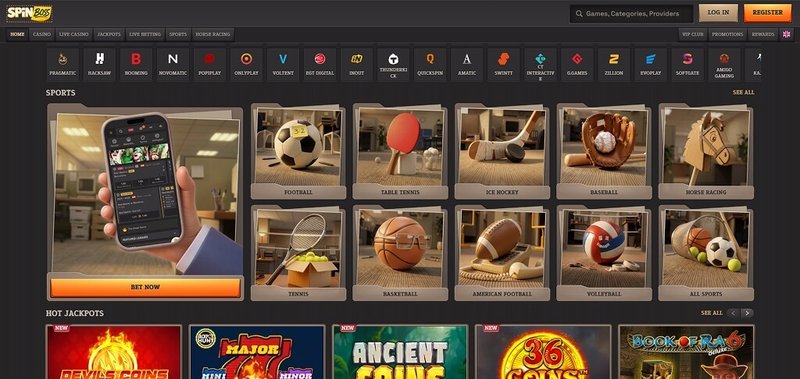Open the Live Betting menu item
The height and width of the screenshot is (379, 800).
[145, 34]
